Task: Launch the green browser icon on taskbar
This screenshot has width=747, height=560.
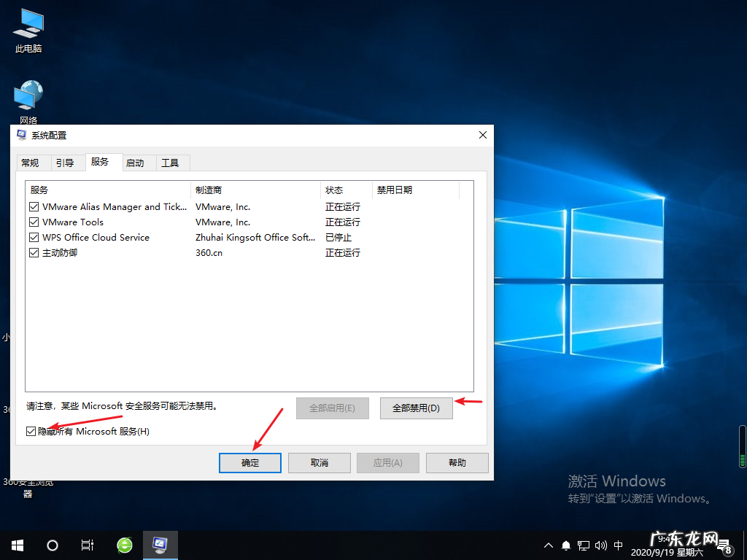Action: 123,545
